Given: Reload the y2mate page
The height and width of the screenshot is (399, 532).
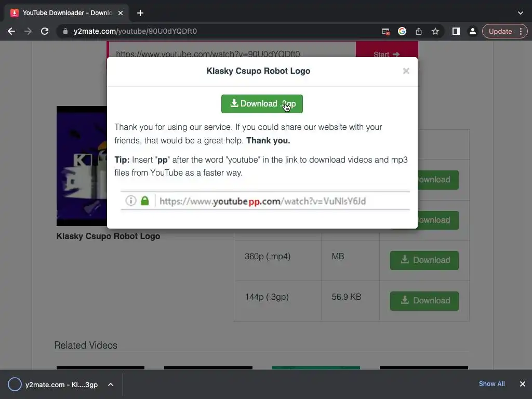Looking at the screenshot, I should coord(45,31).
